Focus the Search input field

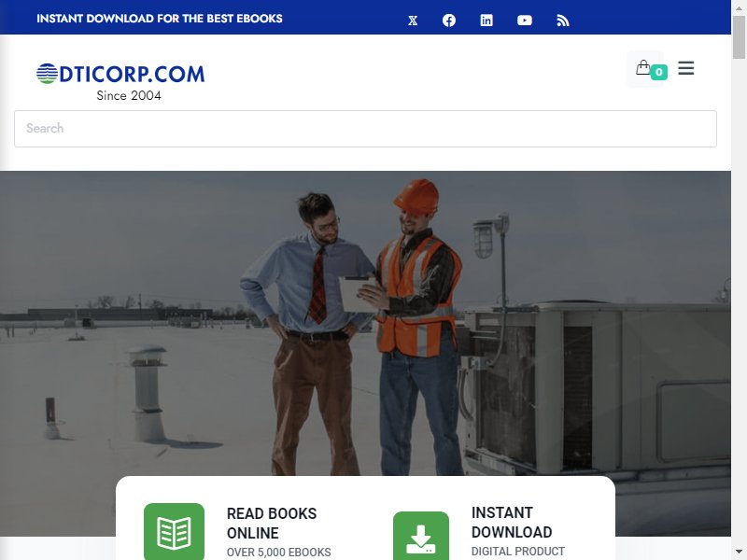[365, 129]
